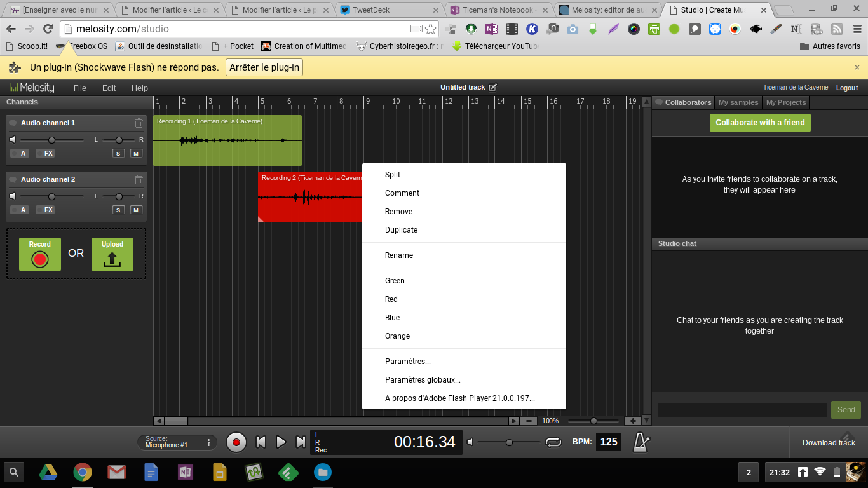Open the microphone Source dropdown
868x488 pixels.
click(177, 442)
